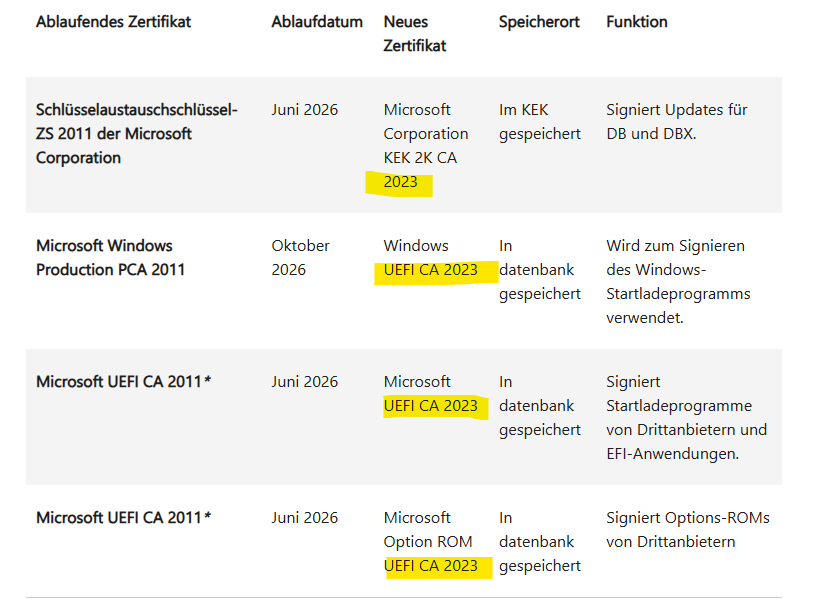The width and height of the screenshot is (825, 610).
Task: Click 'Signiert Updates für DB und DBX' text
Action: (x=676, y=121)
